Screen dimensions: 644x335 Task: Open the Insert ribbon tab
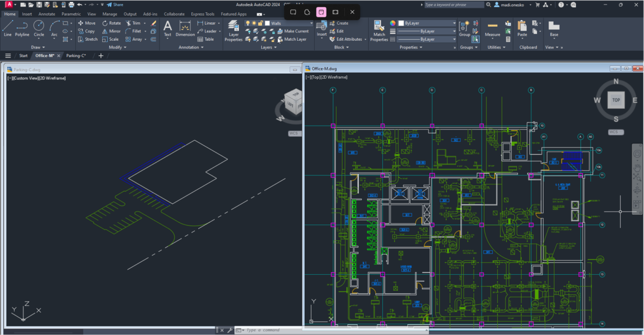click(x=27, y=14)
